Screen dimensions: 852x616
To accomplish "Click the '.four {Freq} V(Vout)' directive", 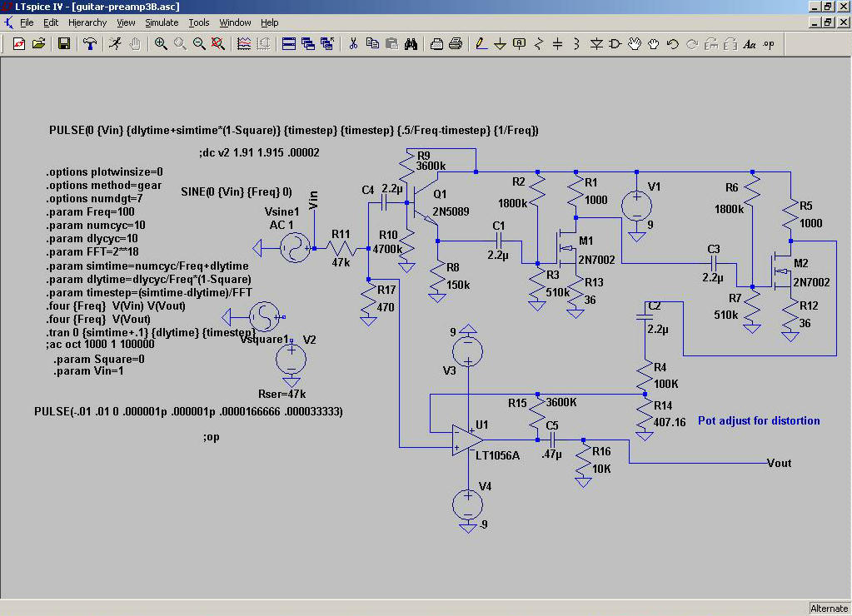I will click(98, 320).
